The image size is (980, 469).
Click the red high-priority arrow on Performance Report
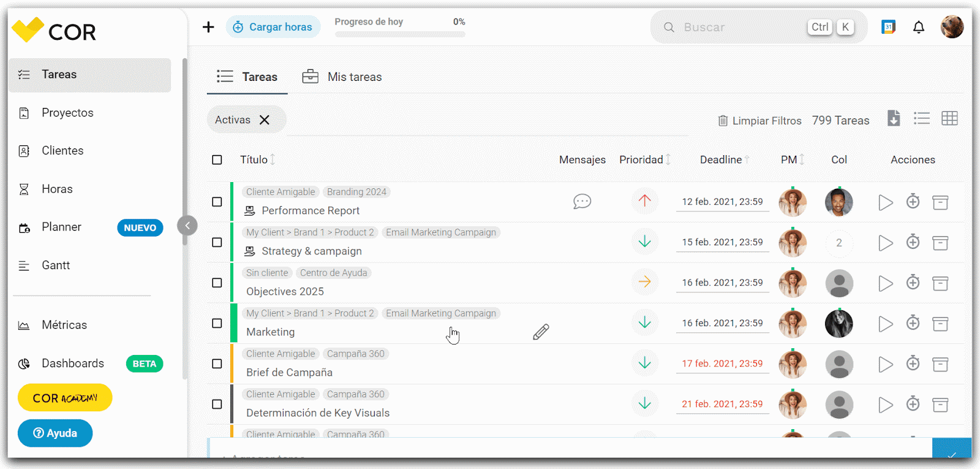pos(644,200)
